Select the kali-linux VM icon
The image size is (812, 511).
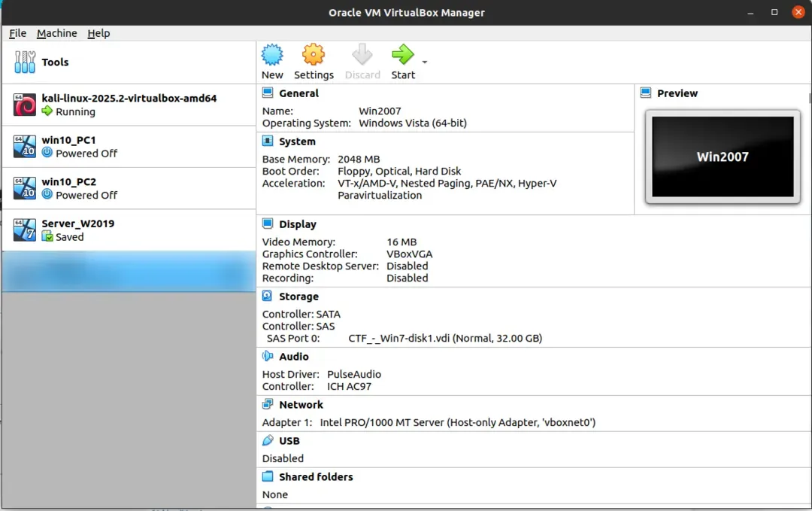click(x=25, y=105)
